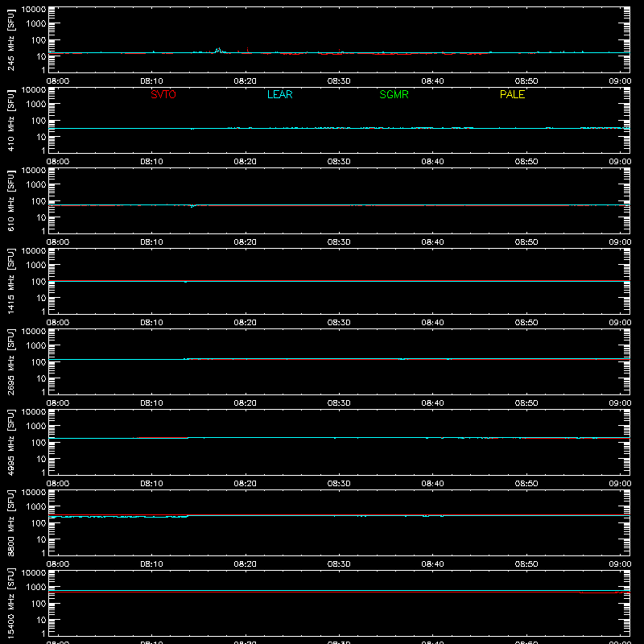Click 08:20 label under the 245 MHz plot
The image size is (644, 644).
tap(246, 81)
